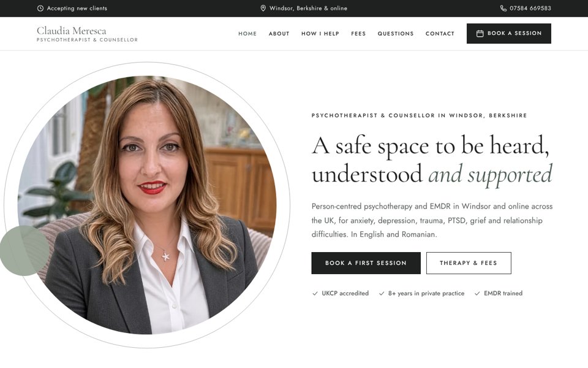The height and width of the screenshot is (368, 588).
Task: Click the circular portrait photo of the therapist
Action: point(147,205)
